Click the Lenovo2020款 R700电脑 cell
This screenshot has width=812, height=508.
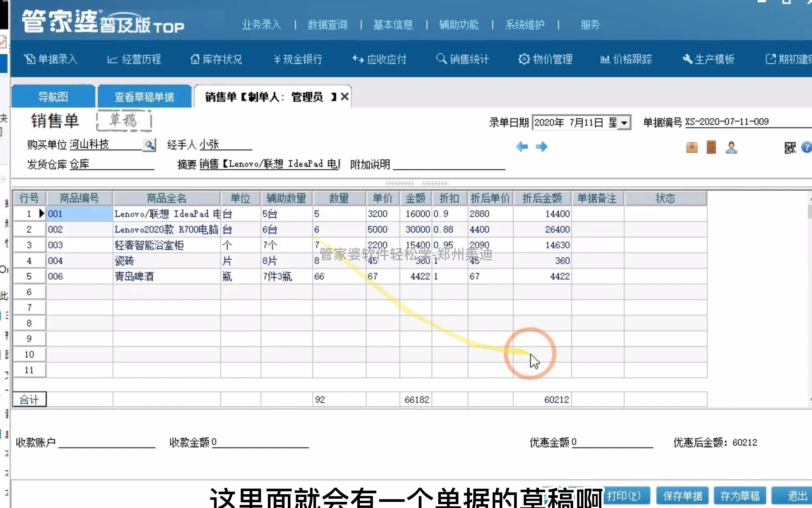click(167, 229)
